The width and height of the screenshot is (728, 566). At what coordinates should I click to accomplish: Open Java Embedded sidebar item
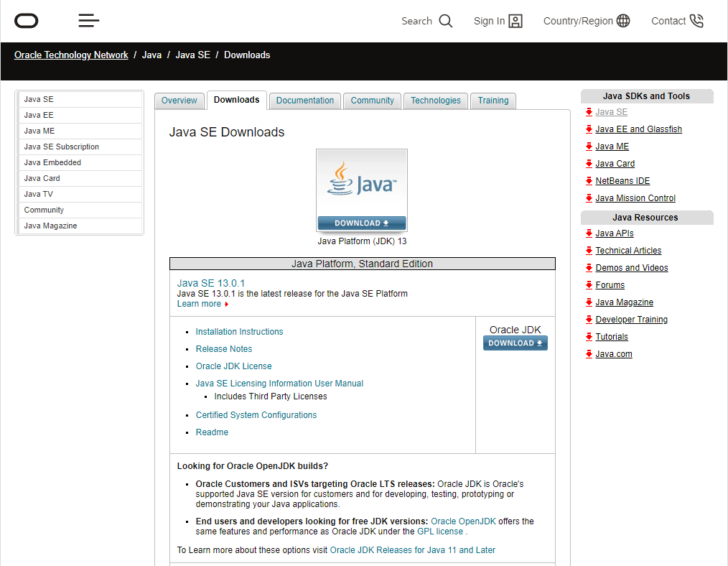[80, 162]
